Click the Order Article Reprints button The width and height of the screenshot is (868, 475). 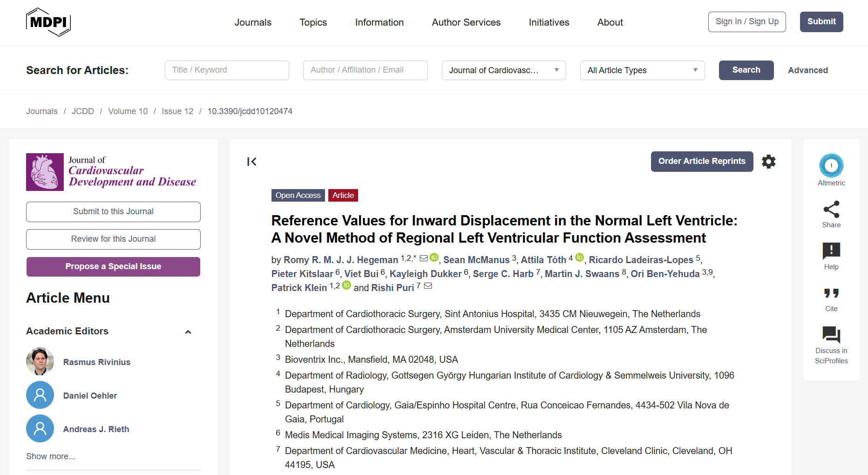702,162
